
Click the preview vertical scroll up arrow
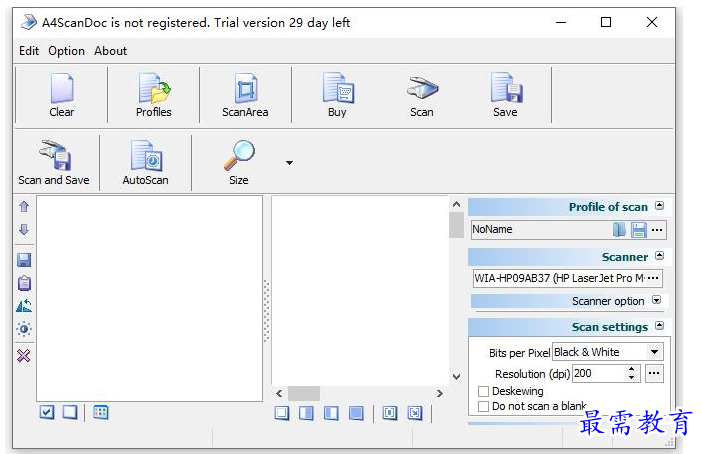point(456,204)
